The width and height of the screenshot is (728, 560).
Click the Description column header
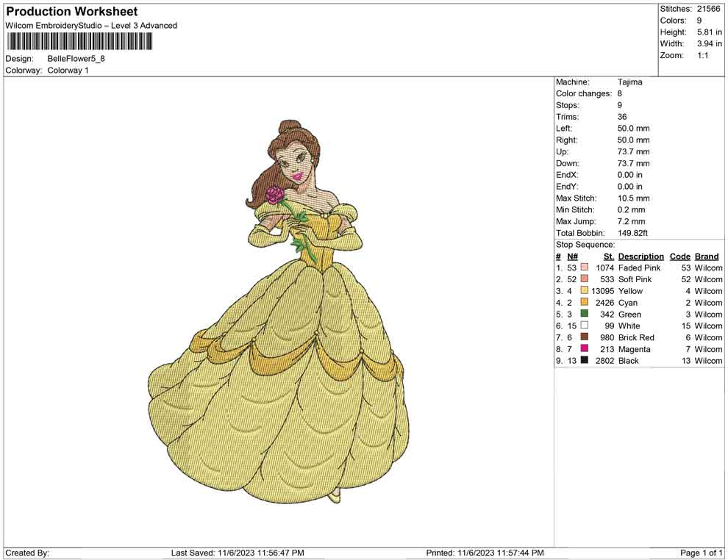coord(640,256)
